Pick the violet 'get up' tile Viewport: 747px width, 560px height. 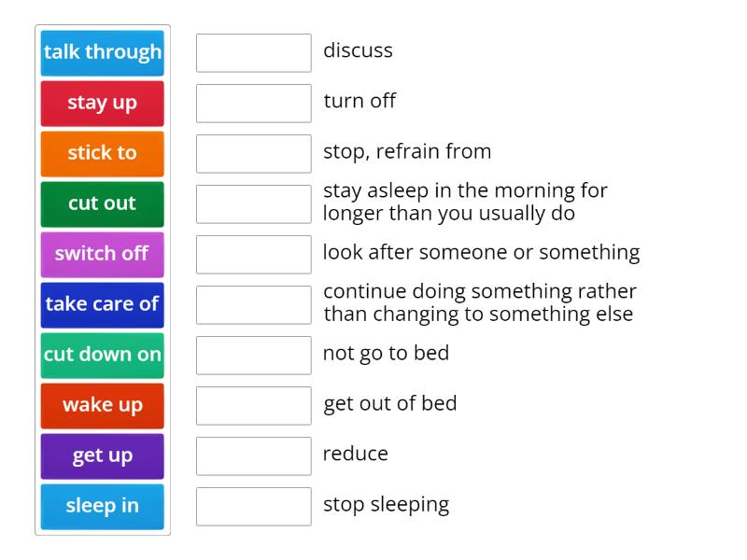coord(103,455)
